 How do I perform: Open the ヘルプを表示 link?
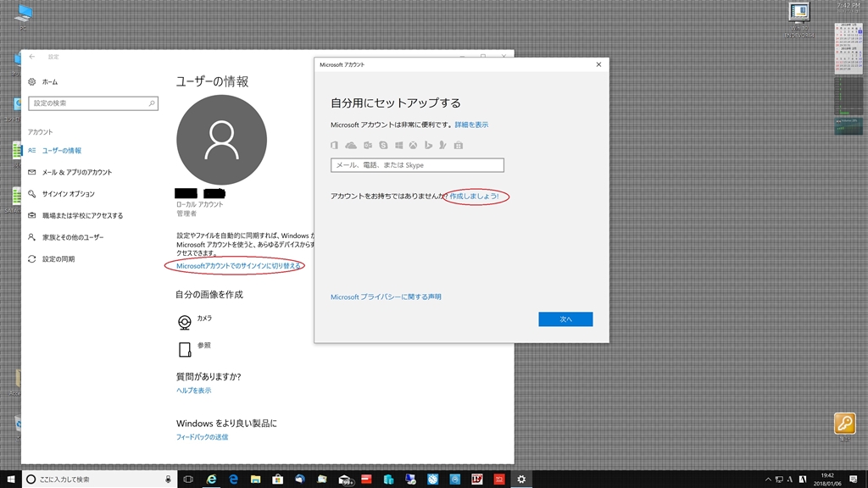tap(193, 390)
